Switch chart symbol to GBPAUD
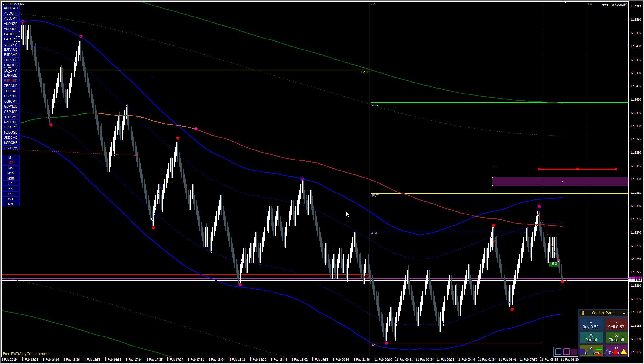The height and width of the screenshot is (364, 644). tap(11, 86)
